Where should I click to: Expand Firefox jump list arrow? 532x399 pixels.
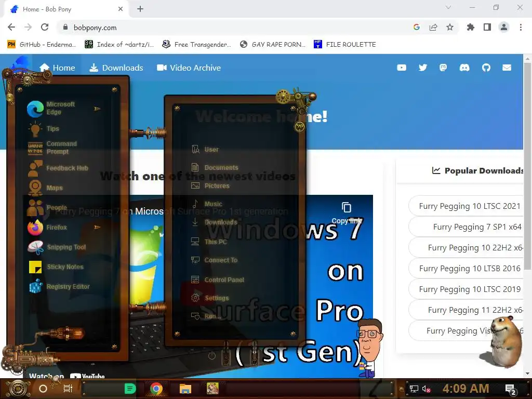click(x=97, y=227)
